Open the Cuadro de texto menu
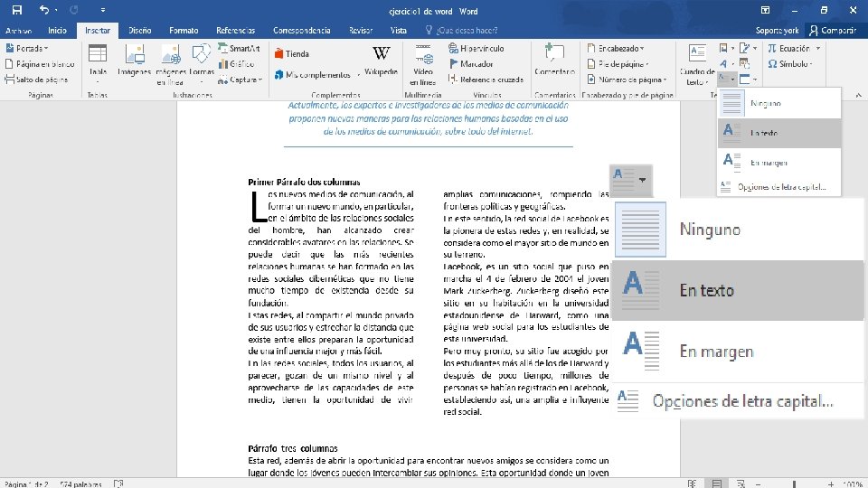Viewport: 868px width, 488px height. coord(697,63)
